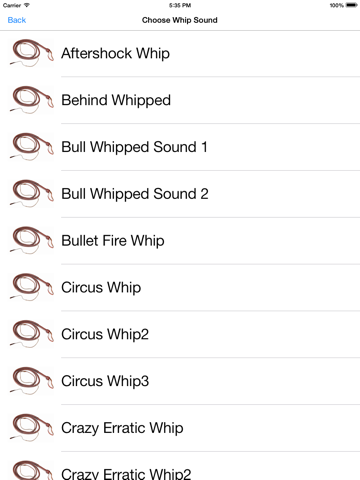Tap the Crazy Erratic Whip2 entry
The width and height of the screenshot is (360, 480).
point(126,473)
